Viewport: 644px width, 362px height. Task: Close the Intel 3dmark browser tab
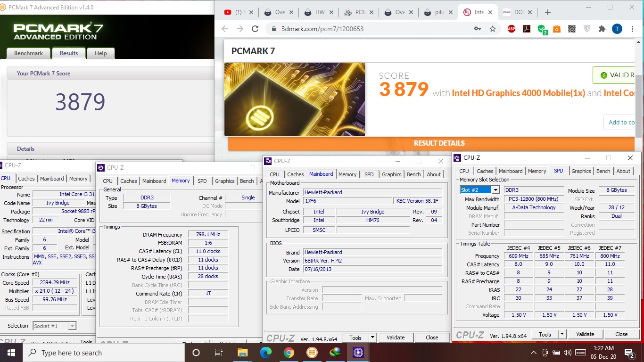pos(490,12)
